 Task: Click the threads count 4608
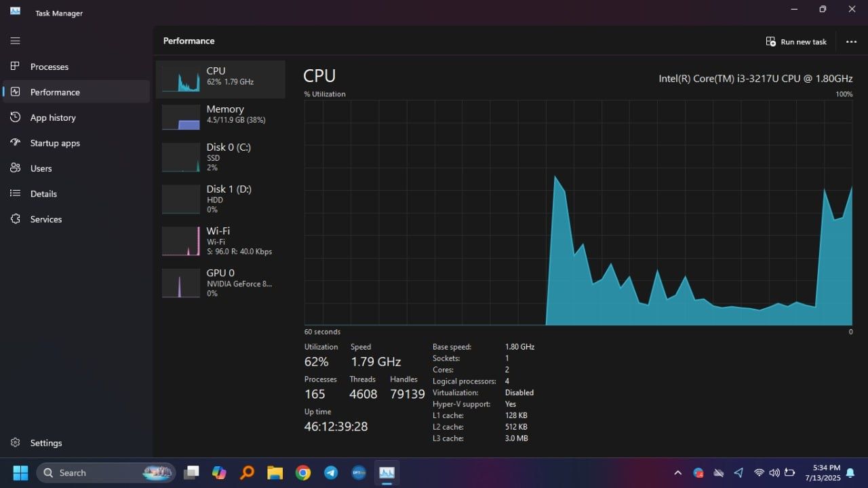363,394
